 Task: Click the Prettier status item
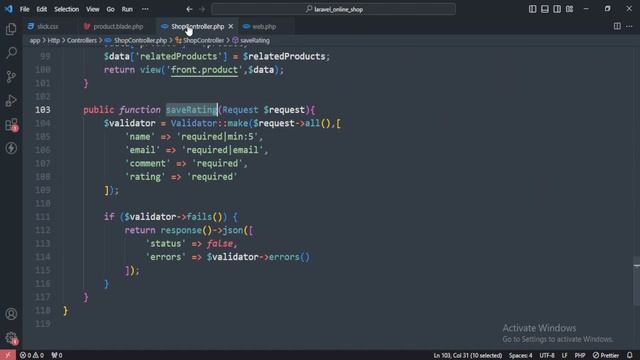(x=606, y=355)
